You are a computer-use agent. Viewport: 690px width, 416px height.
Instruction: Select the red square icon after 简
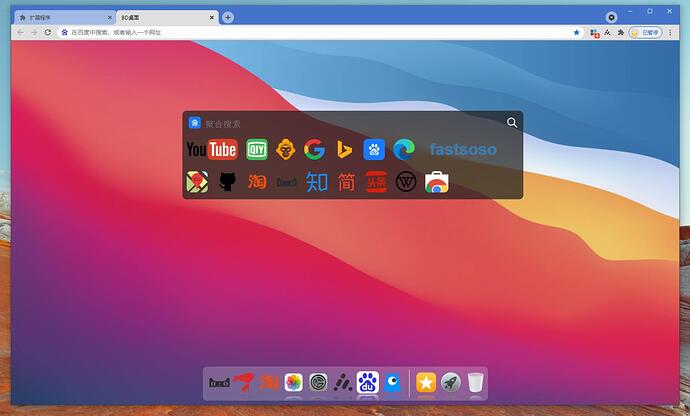(x=376, y=182)
